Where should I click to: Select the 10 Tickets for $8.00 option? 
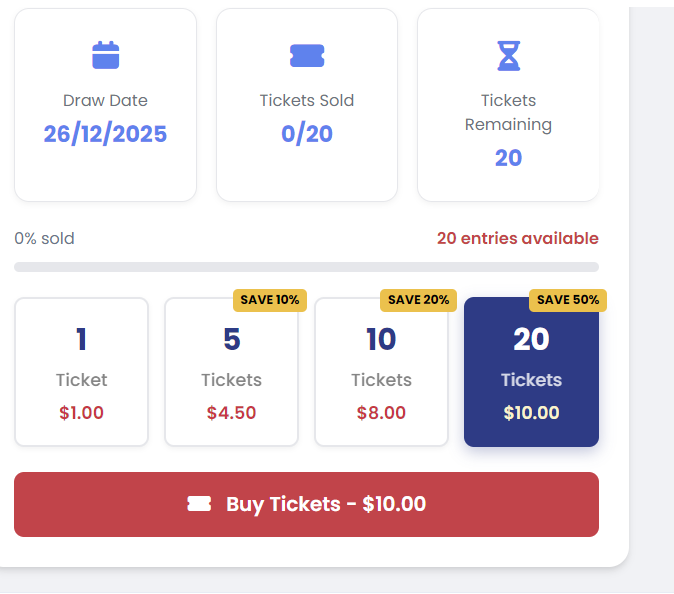click(x=381, y=372)
